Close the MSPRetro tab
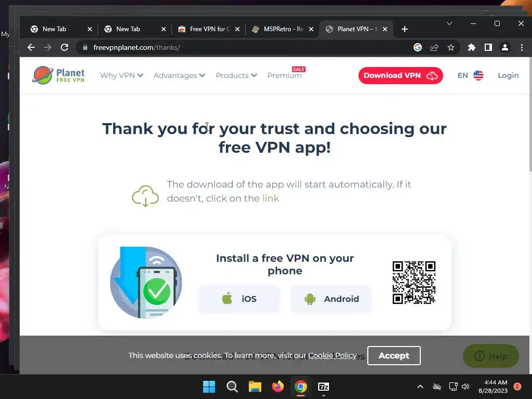Viewport: 532px width, 399px height. [x=311, y=29]
